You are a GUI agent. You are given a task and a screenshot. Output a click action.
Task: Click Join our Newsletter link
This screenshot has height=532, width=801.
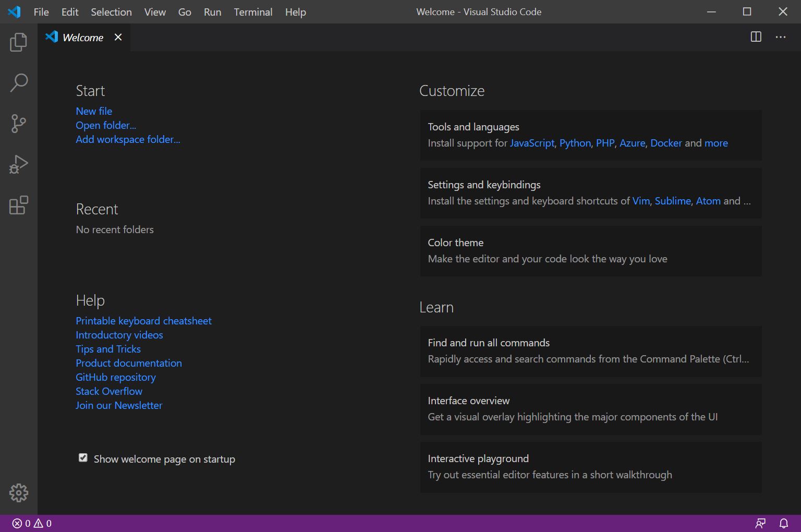(119, 405)
